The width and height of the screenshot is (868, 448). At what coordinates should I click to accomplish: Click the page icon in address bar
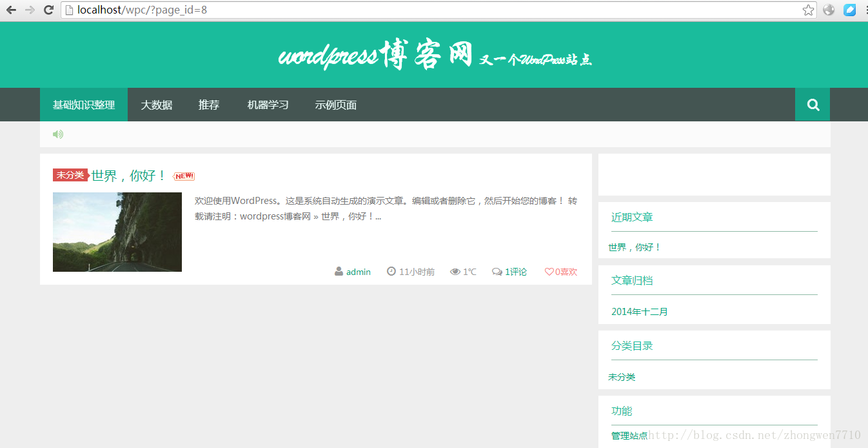point(69,10)
